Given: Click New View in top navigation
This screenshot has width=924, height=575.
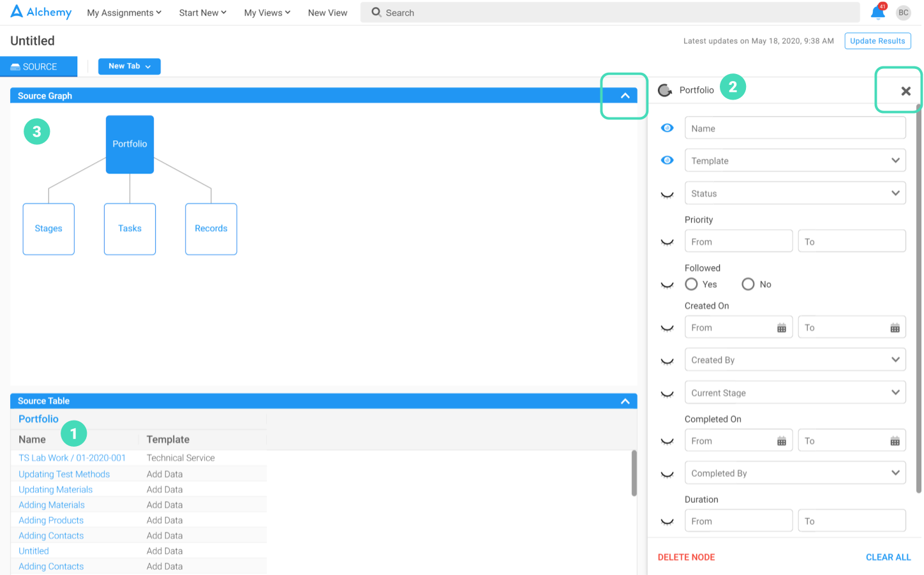Looking at the screenshot, I should tap(327, 13).
